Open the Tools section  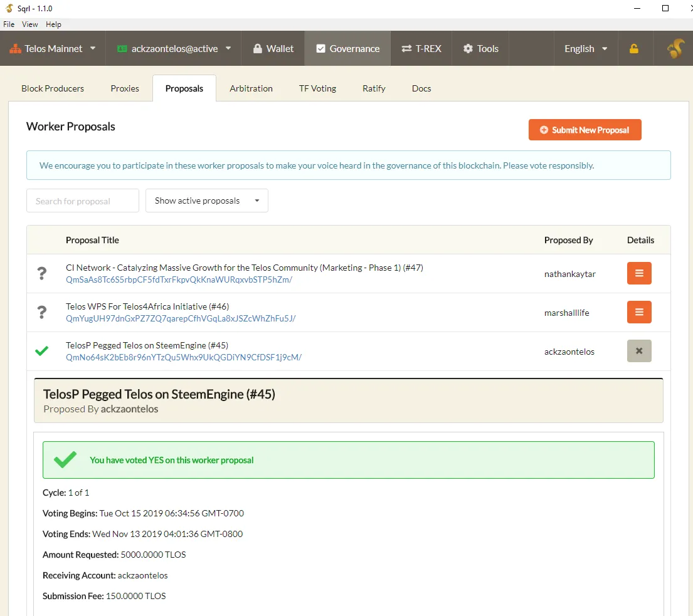(480, 49)
